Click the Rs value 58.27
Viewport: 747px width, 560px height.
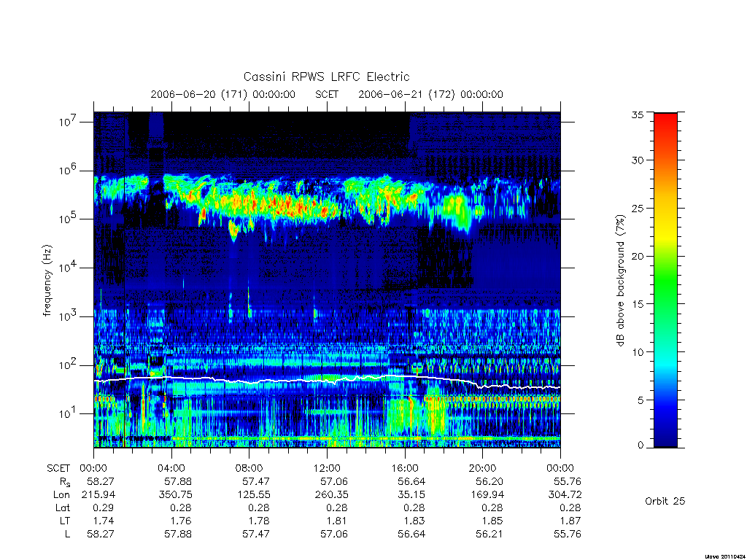(101, 481)
